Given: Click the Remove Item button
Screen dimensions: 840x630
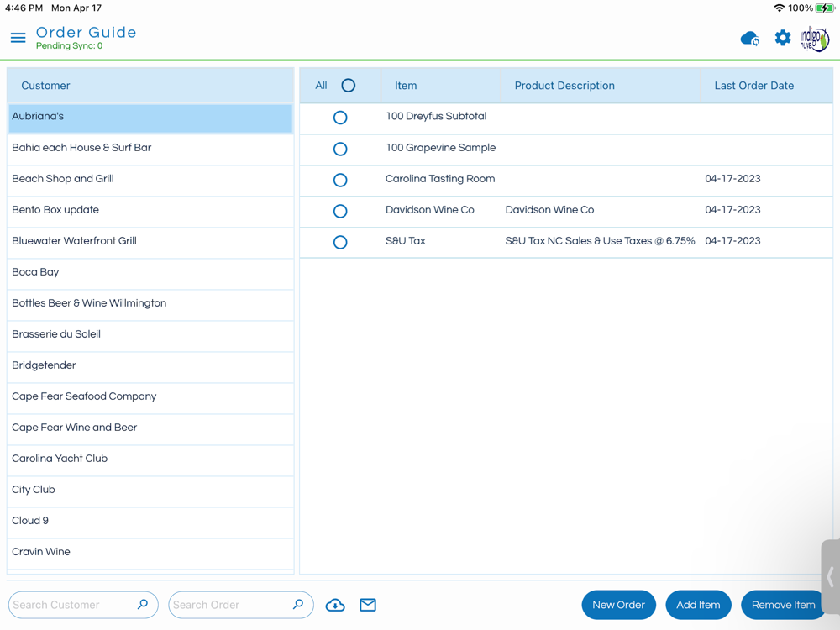Looking at the screenshot, I should point(783,605).
